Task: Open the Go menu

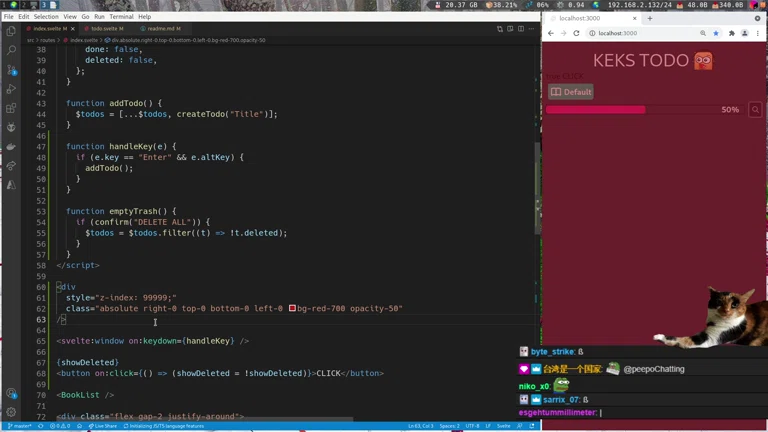Action: pos(85,17)
